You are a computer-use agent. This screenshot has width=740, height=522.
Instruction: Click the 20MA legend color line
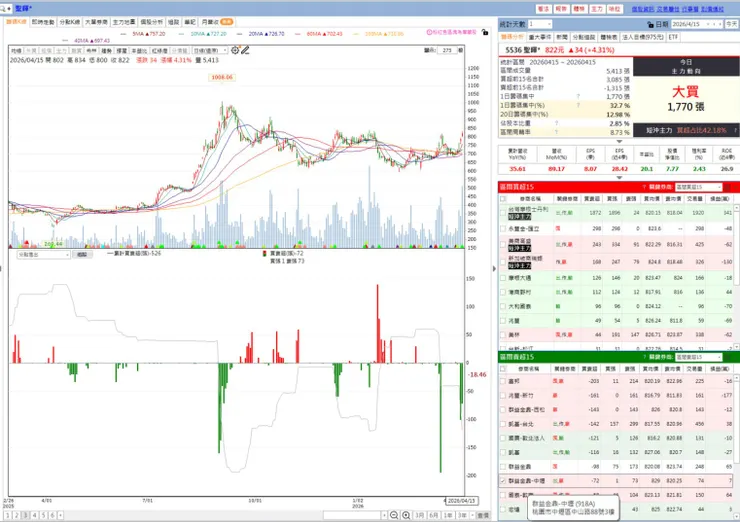[240, 34]
